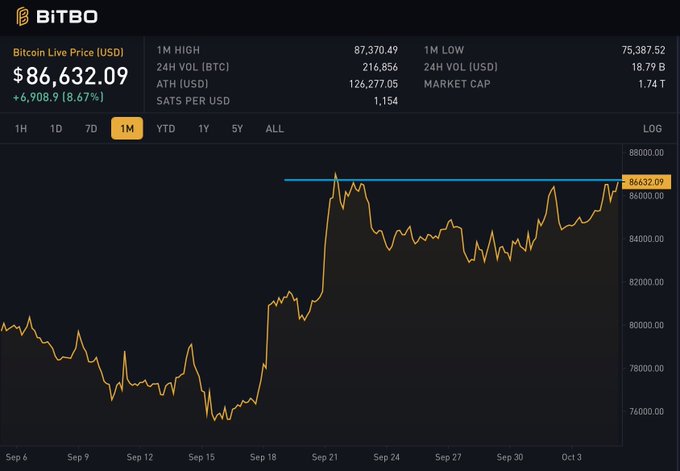Click the 24H VOL (BTC) label
The width and height of the screenshot is (680, 471).
[193, 67]
